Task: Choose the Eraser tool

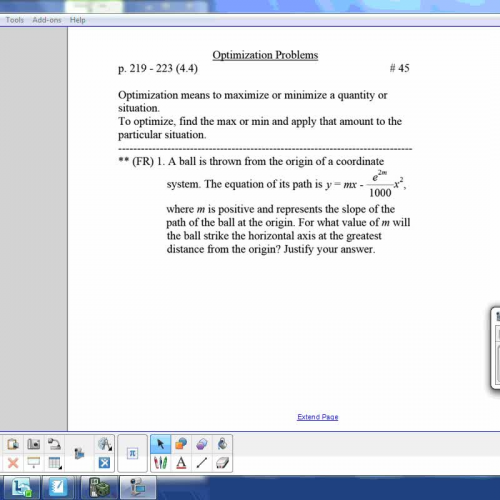Action: [x=222, y=463]
